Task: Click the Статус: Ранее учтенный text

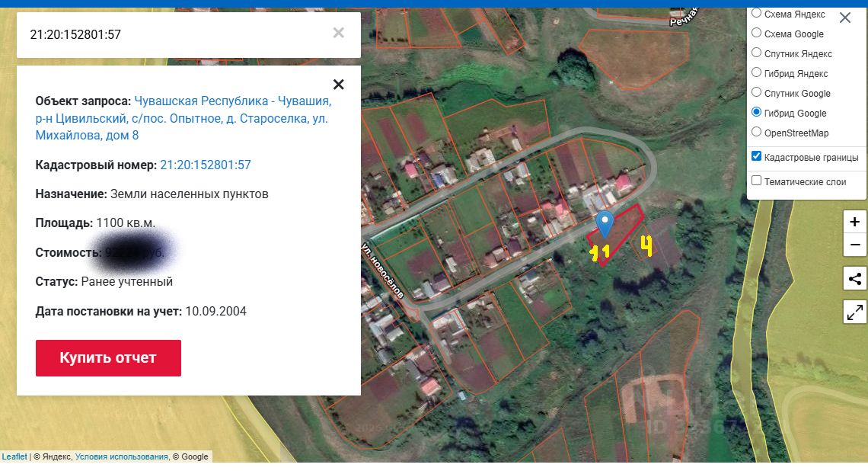Action: pos(104,281)
